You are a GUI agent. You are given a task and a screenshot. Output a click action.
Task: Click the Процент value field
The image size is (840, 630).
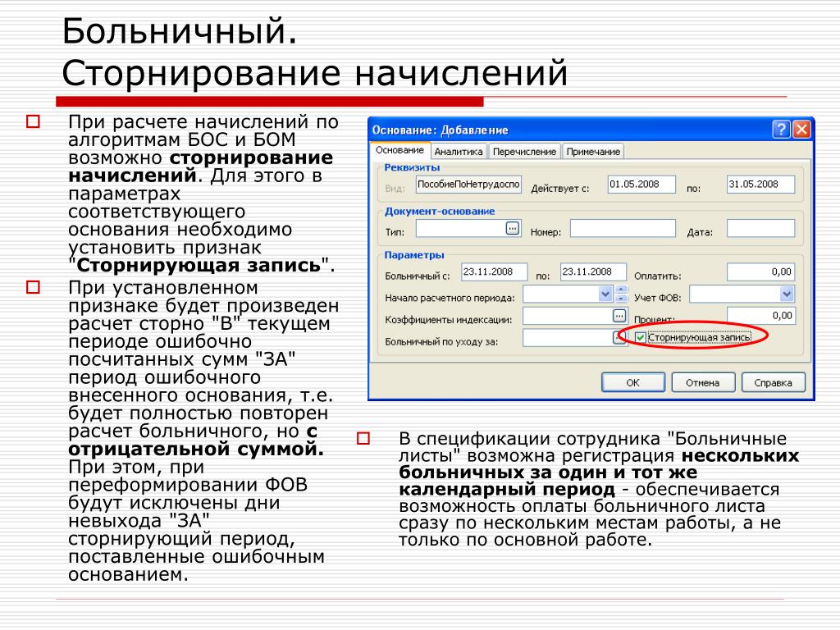(760, 316)
